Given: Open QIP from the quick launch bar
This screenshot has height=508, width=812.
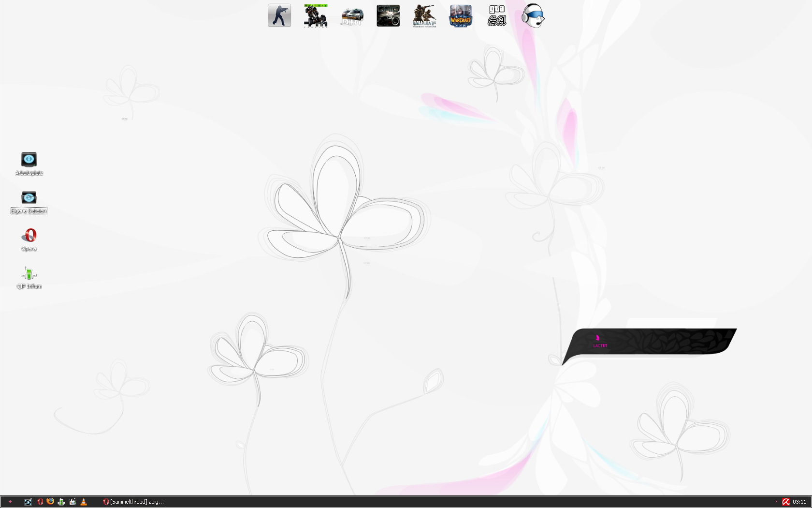Looking at the screenshot, I should pos(61,502).
